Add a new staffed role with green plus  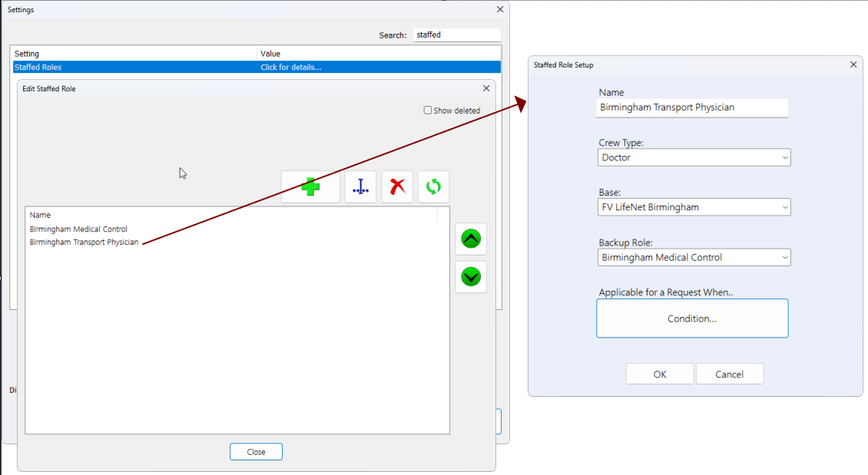coord(310,187)
